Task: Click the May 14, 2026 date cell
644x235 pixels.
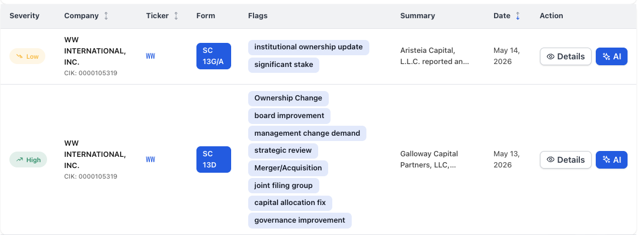Action: (507, 56)
